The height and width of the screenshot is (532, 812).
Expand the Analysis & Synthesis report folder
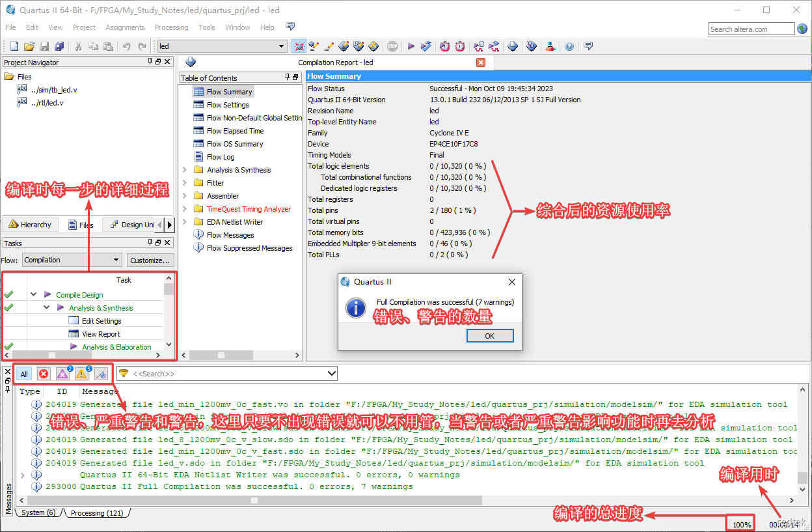pyautogui.click(x=185, y=170)
